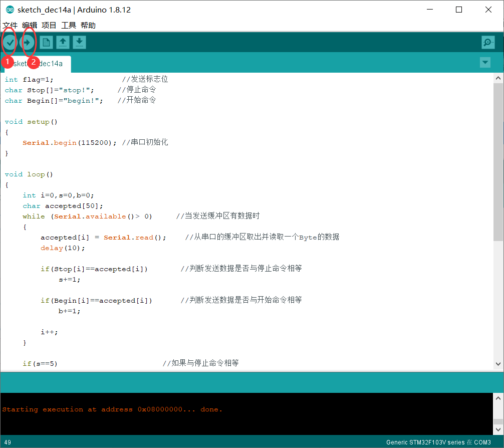Click the editor vertical scrollbar thumb

(x=498, y=162)
